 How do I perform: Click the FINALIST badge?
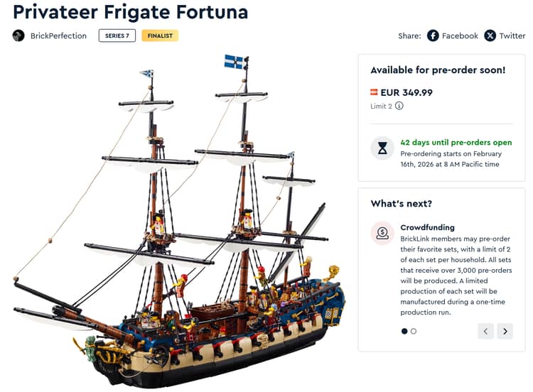coord(159,36)
